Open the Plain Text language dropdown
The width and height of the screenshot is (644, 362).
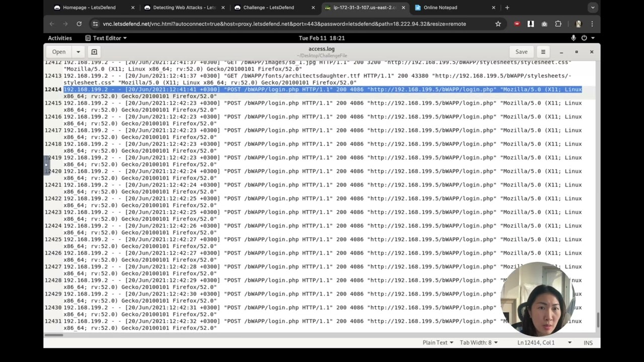point(438,342)
